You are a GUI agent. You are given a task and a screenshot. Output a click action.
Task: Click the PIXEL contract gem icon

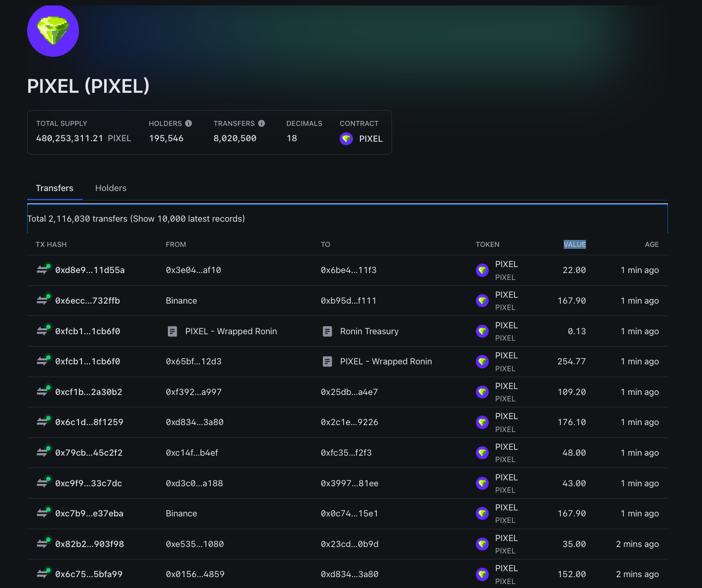pyautogui.click(x=347, y=139)
